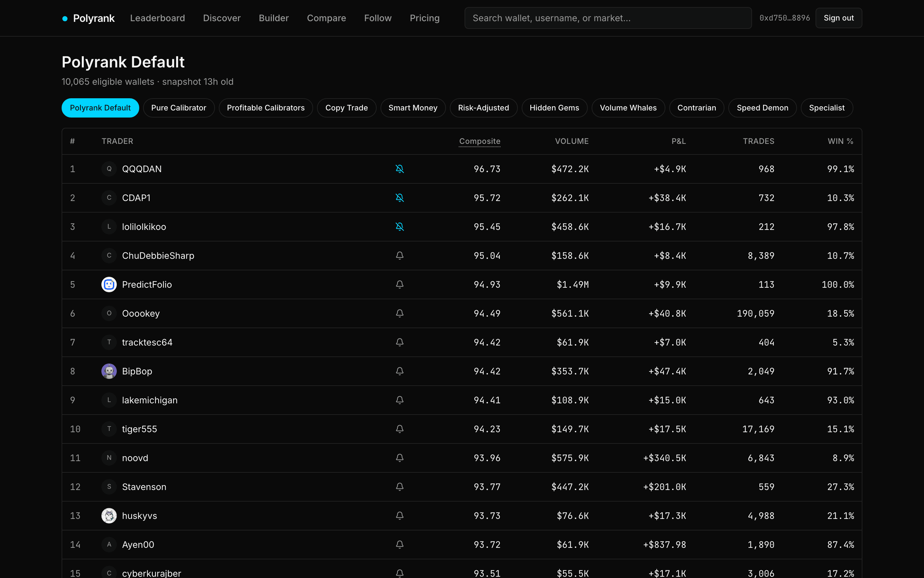Open the Compare nav item
Image resolution: width=924 pixels, height=578 pixels.
point(327,18)
